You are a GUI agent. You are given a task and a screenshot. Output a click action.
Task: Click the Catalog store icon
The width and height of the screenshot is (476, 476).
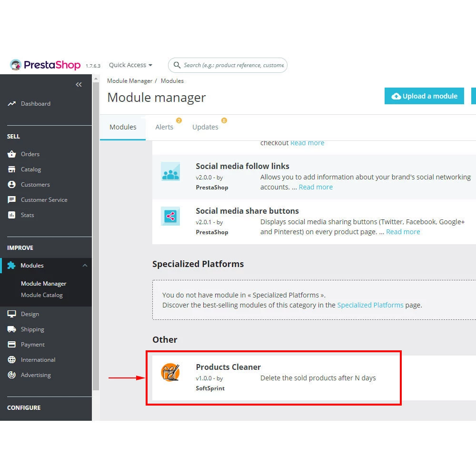click(x=12, y=169)
